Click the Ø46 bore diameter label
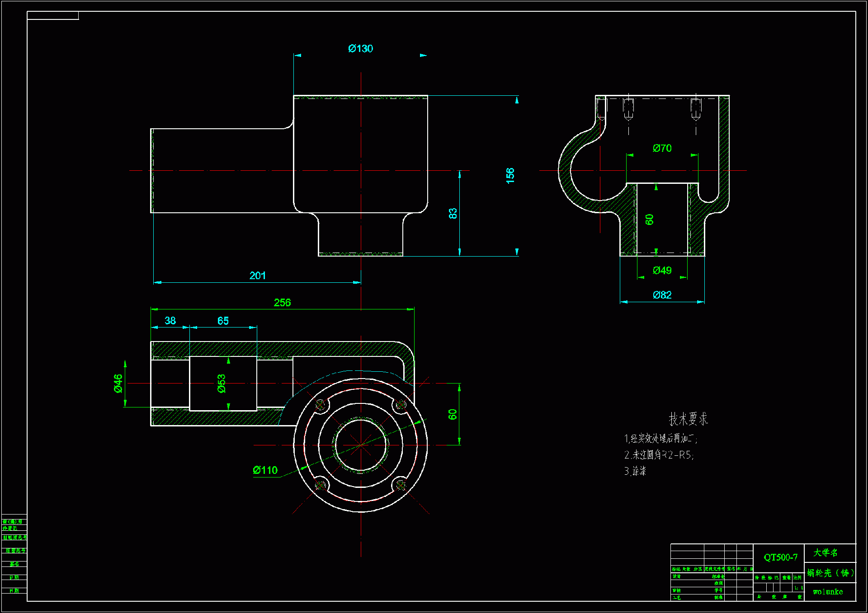This screenshot has width=868, height=613. pos(118,384)
